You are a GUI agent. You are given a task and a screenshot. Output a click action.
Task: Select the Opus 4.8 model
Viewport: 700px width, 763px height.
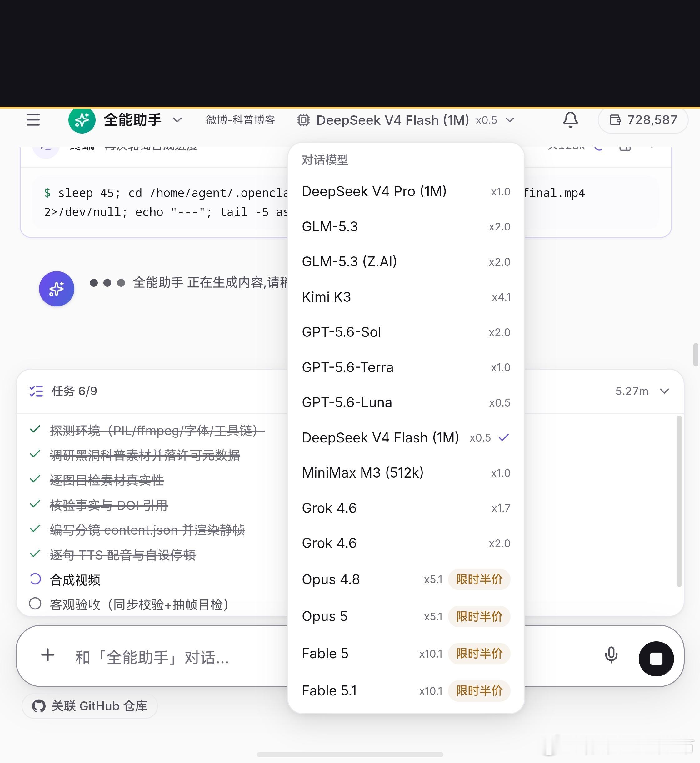click(x=406, y=579)
